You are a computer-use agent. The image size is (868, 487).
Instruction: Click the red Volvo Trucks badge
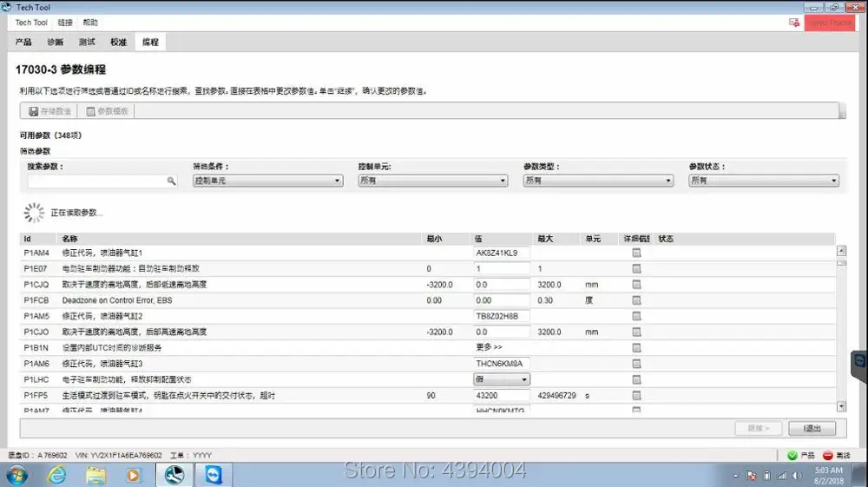[x=829, y=23]
